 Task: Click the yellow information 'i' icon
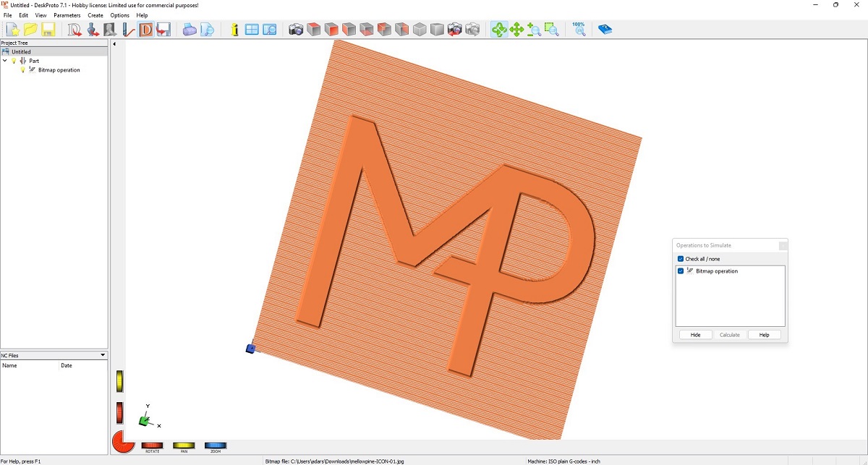click(234, 30)
